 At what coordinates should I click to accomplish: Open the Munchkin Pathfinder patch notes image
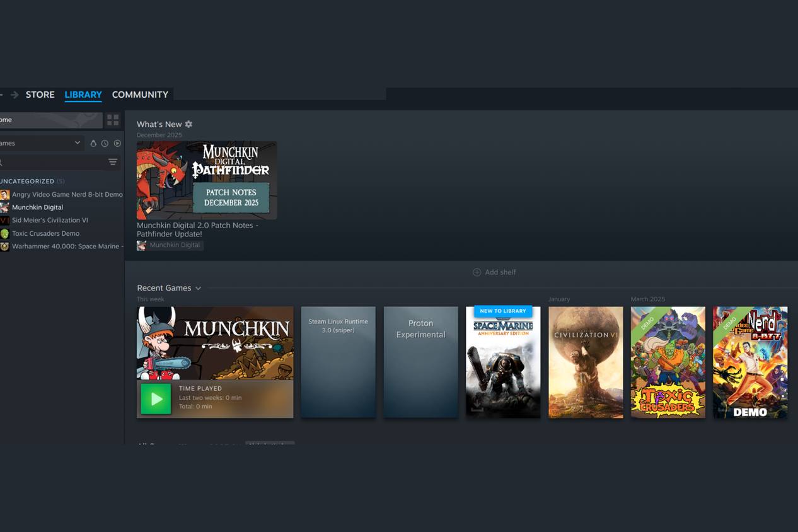[207, 180]
